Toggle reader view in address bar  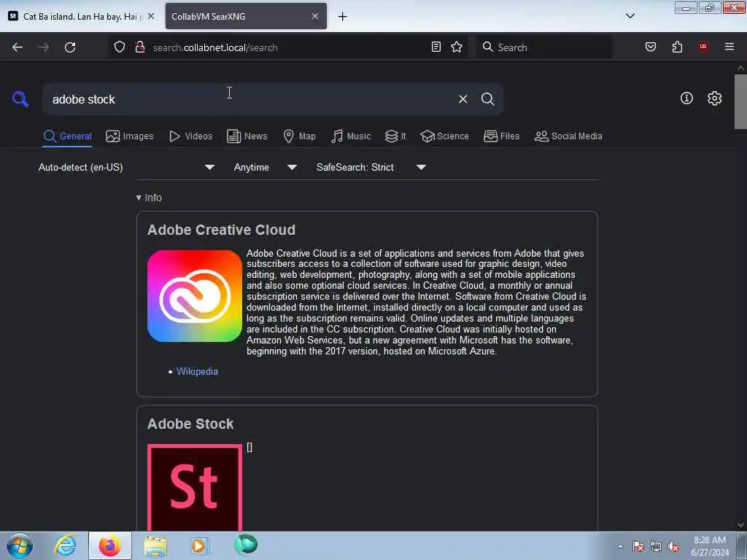click(436, 47)
